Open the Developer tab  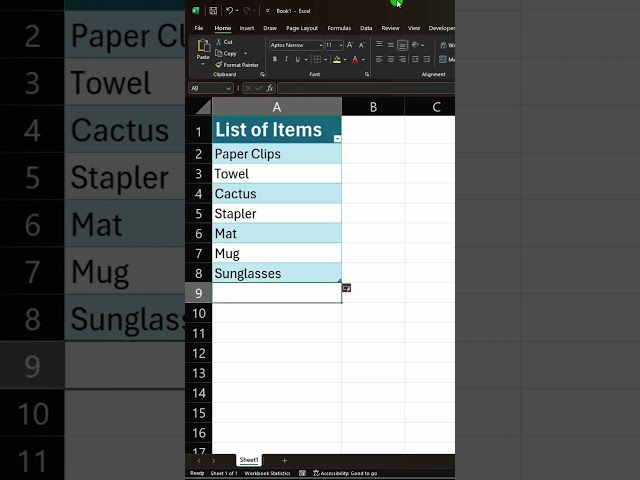[441, 28]
